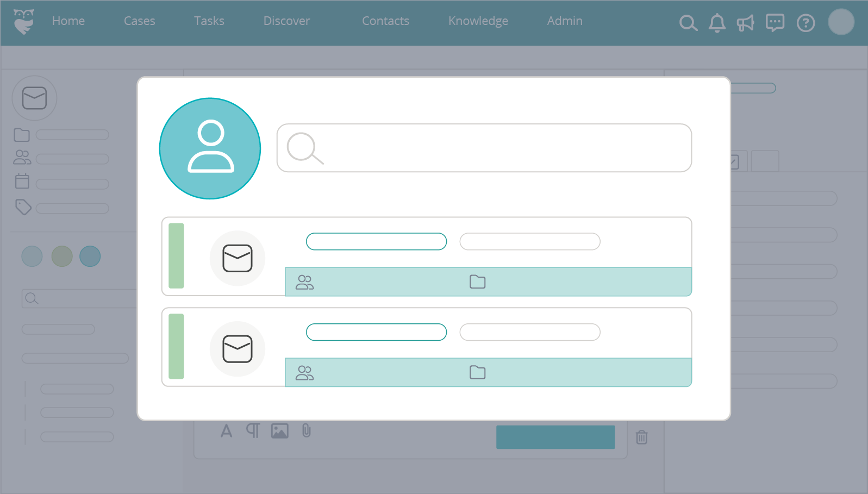Open the chat messages icon
Viewport: 868px width, 494px height.
click(x=775, y=23)
